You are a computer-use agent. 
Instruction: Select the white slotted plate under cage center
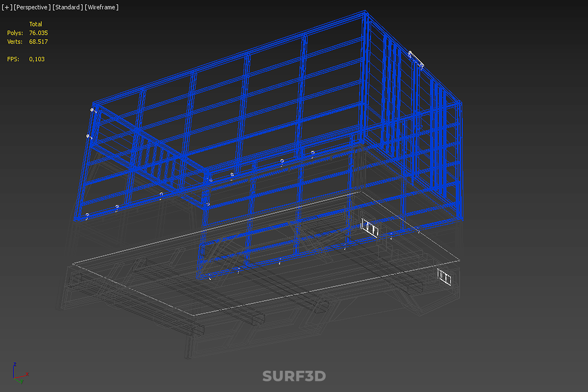coord(369,228)
